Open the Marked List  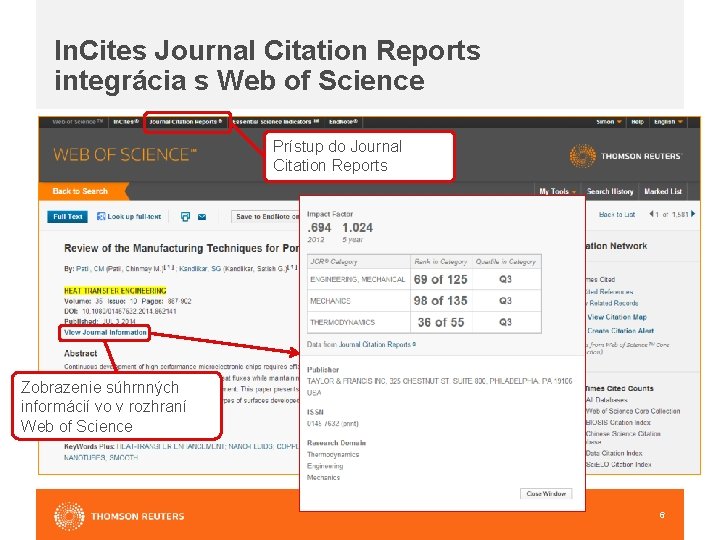pyautogui.click(x=663, y=191)
